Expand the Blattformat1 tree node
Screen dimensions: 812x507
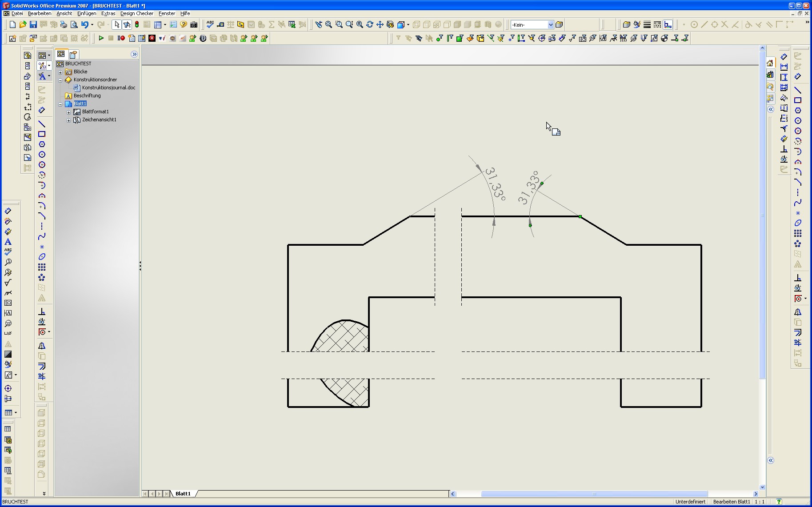coord(69,112)
